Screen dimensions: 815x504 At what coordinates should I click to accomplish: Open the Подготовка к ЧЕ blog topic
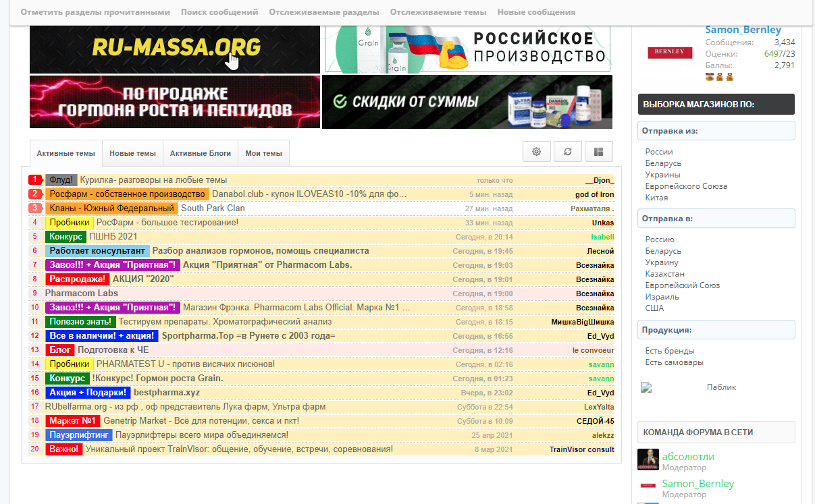(x=113, y=350)
